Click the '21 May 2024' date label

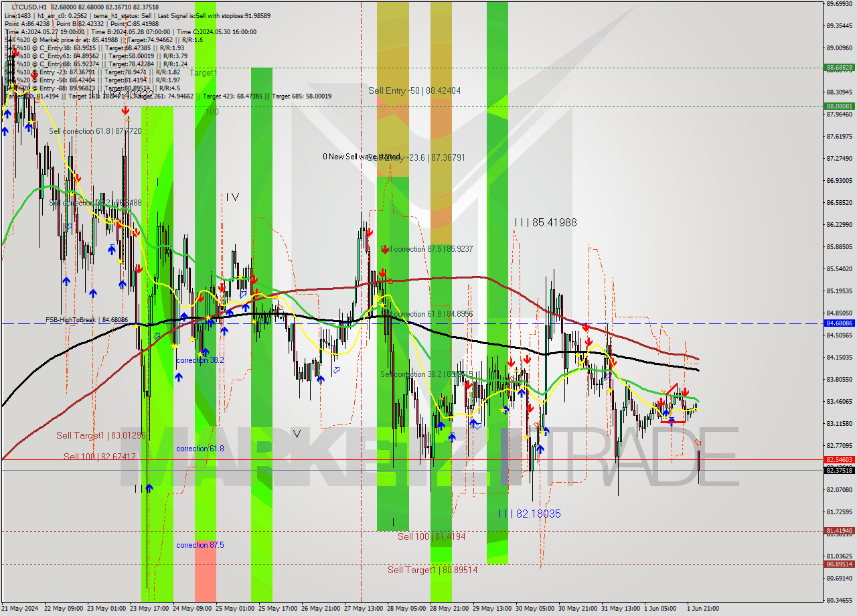point(20,609)
